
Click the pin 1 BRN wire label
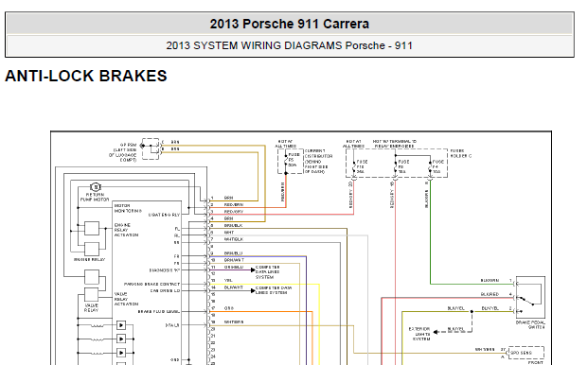pyautogui.click(x=228, y=198)
